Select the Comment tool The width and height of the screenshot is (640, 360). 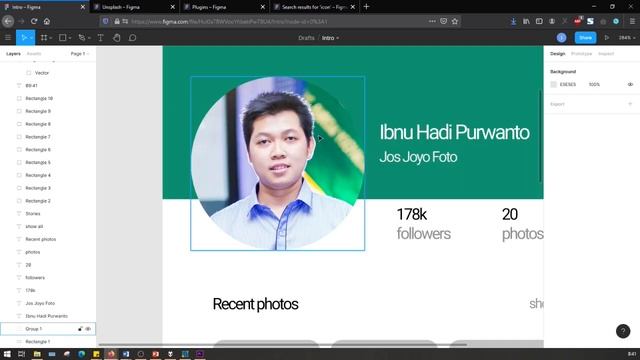[132, 38]
